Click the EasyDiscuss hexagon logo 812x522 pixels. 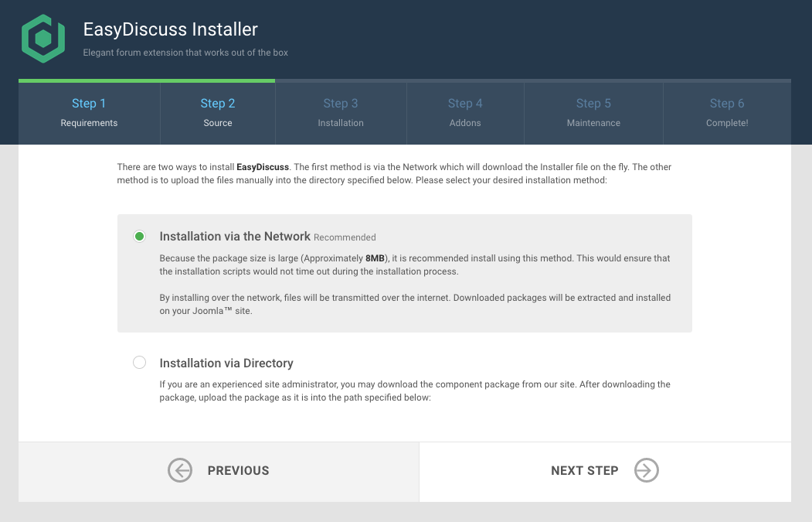pos(43,39)
